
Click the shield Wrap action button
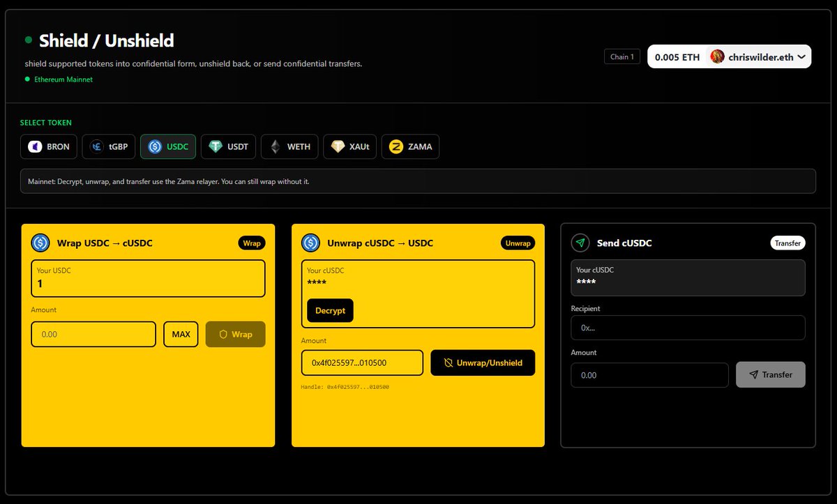click(x=236, y=334)
